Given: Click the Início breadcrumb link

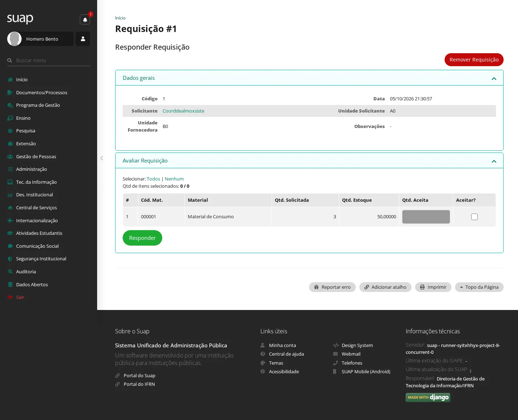Looking at the screenshot, I should [120, 18].
